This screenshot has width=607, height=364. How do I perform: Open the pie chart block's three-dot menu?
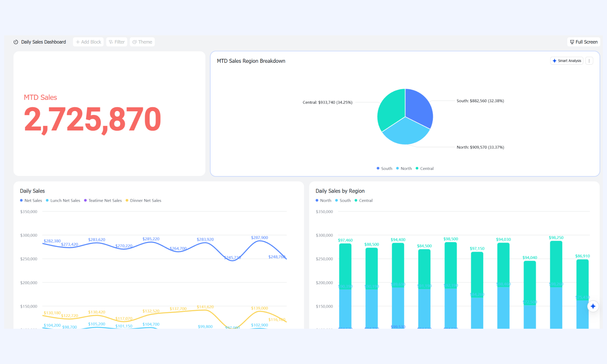click(x=589, y=61)
